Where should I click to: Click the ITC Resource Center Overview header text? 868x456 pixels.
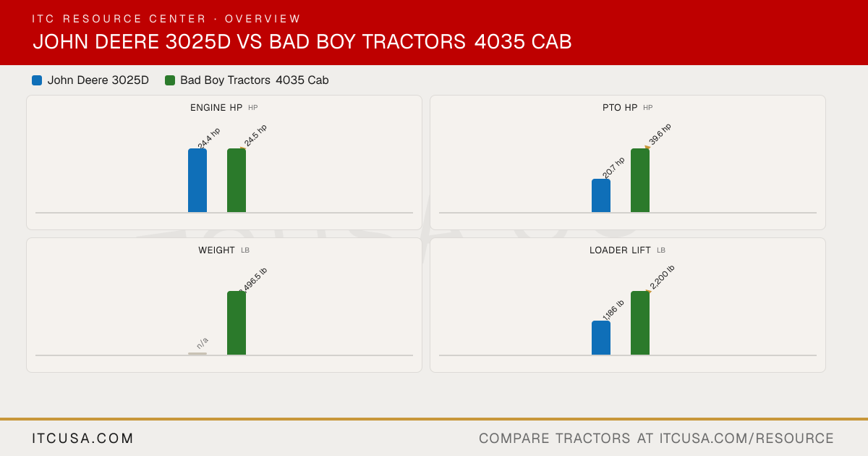166,19
